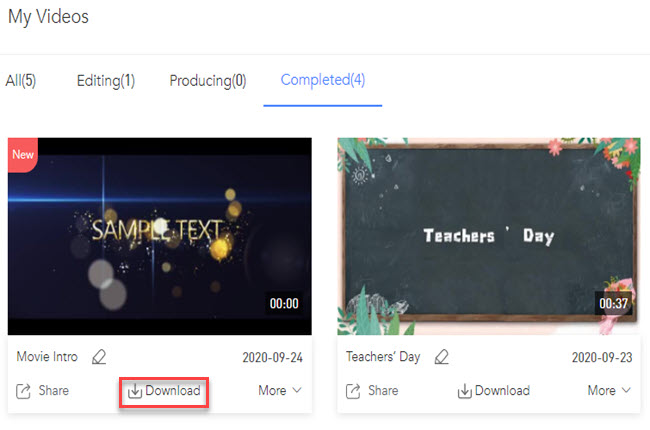Select the Producing(0) tab
The height and width of the screenshot is (430, 650).
tap(207, 80)
